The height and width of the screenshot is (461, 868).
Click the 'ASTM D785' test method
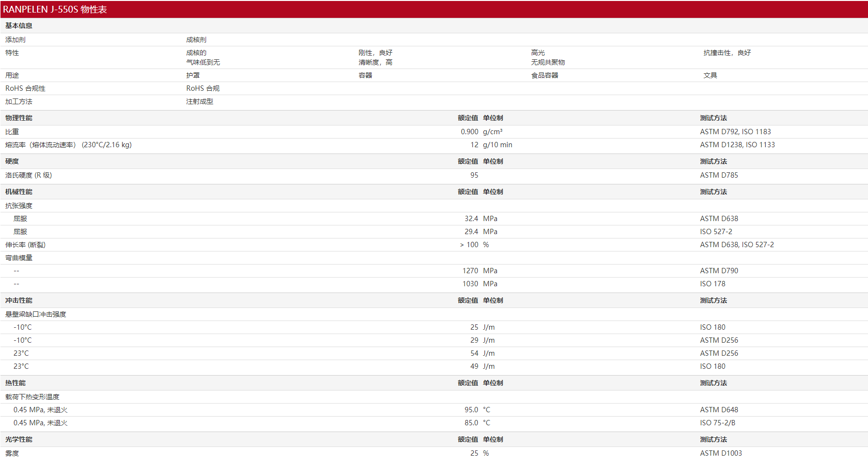[719, 175]
